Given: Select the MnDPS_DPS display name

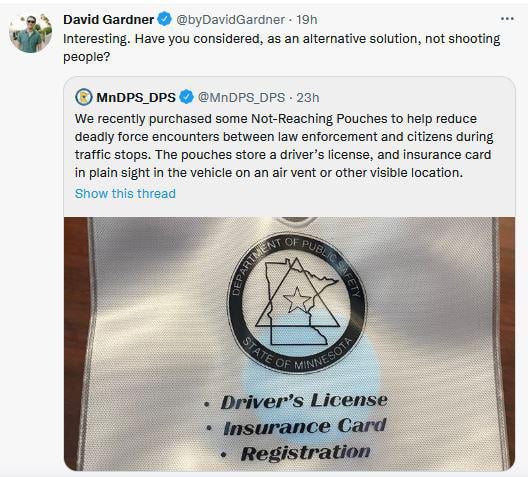Looking at the screenshot, I should pyautogui.click(x=136, y=98).
